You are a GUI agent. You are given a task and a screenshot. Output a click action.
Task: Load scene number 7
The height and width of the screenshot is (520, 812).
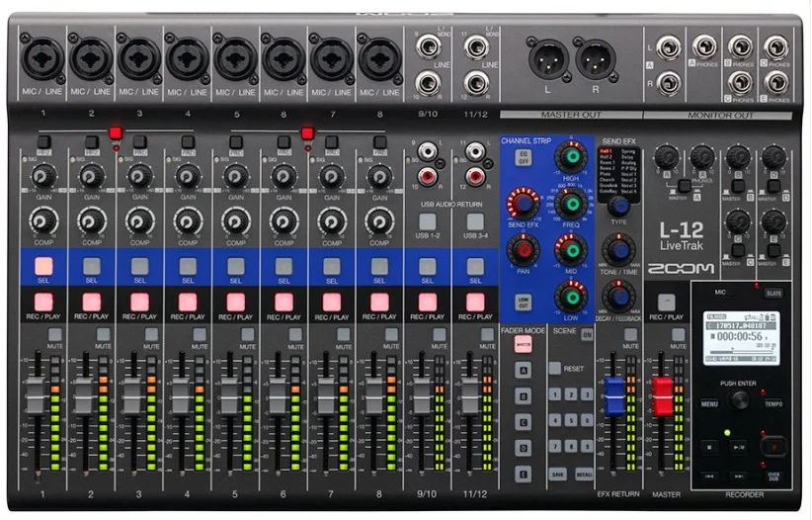coord(555,445)
